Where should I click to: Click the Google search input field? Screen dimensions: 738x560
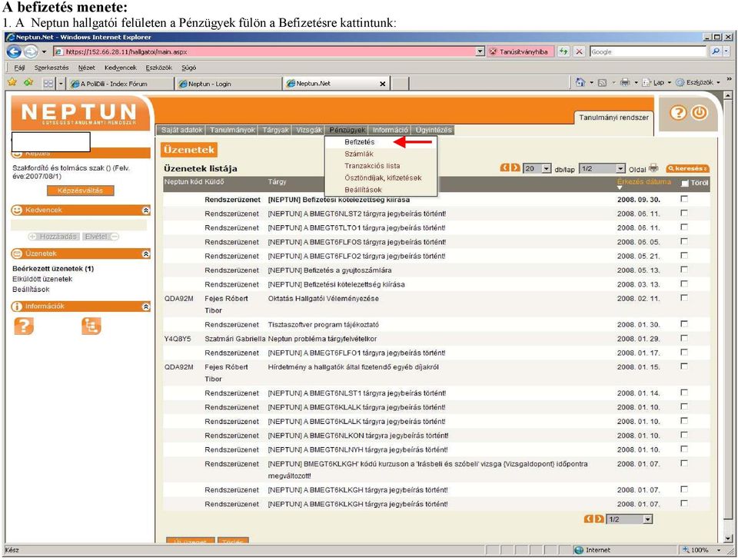648,51
